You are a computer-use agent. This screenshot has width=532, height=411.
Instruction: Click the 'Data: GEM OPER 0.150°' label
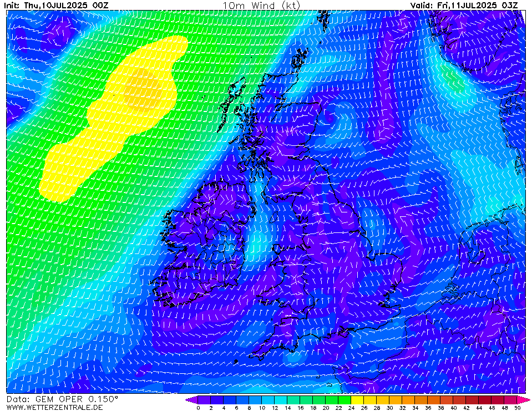pyautogui.click(x=63, y=399)
